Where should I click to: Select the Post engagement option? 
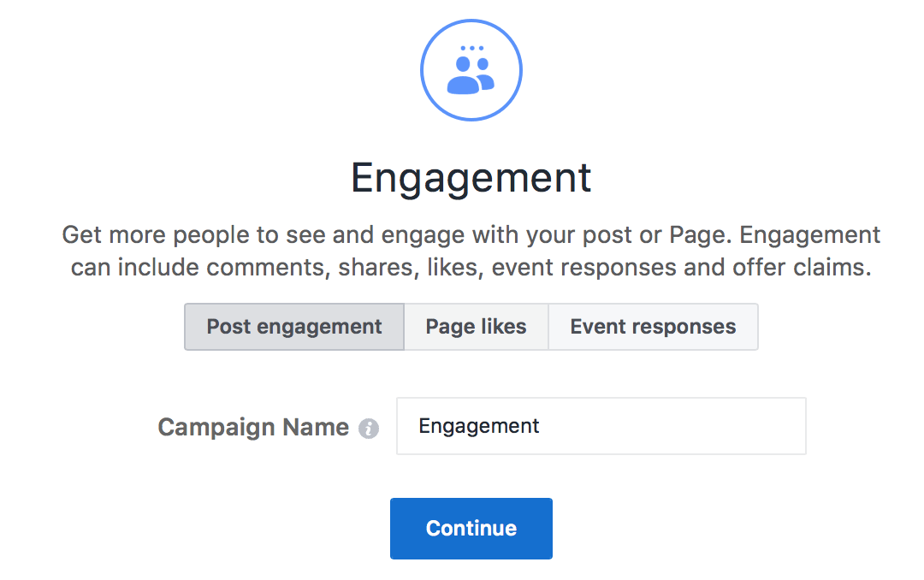click(x=294, y=327)
